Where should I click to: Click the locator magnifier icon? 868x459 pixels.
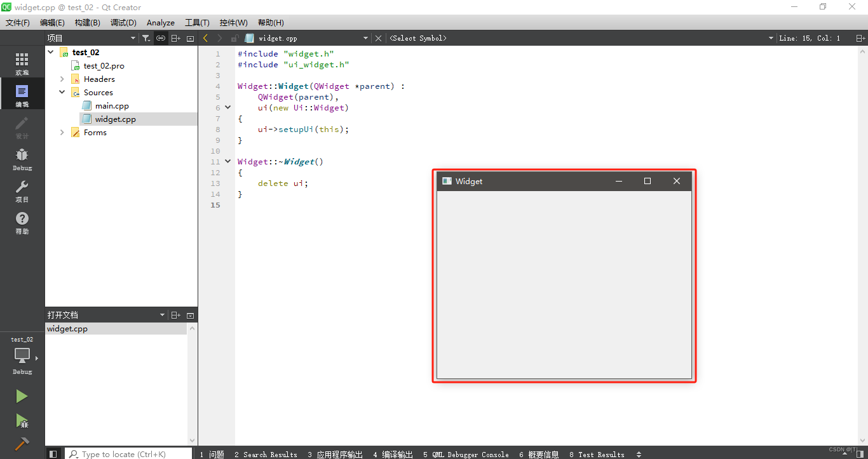[x=74, y=454]
